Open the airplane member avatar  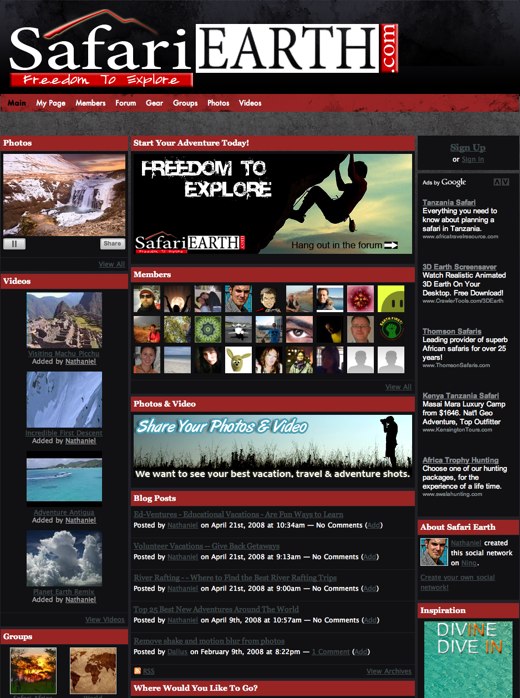(238, 329)
